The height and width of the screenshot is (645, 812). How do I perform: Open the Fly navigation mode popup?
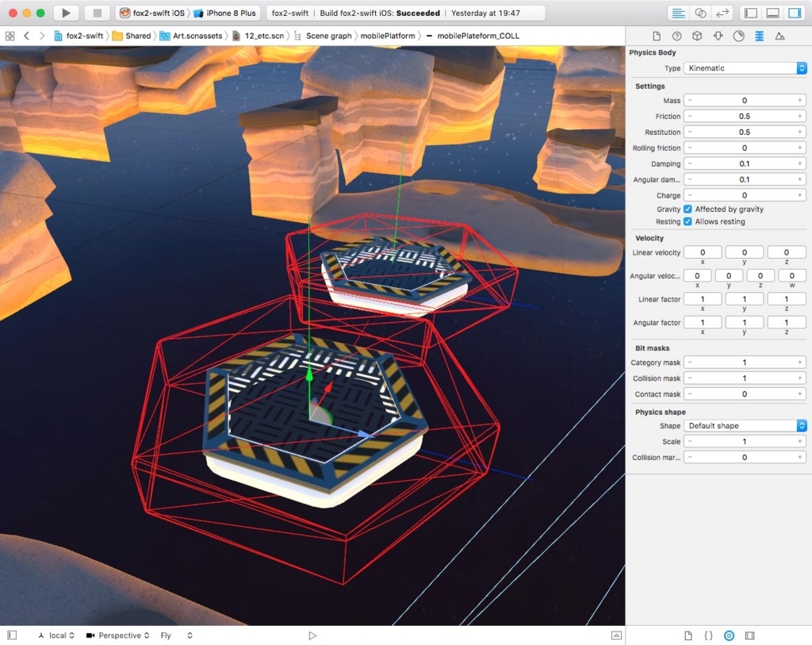tap(177, 635)
